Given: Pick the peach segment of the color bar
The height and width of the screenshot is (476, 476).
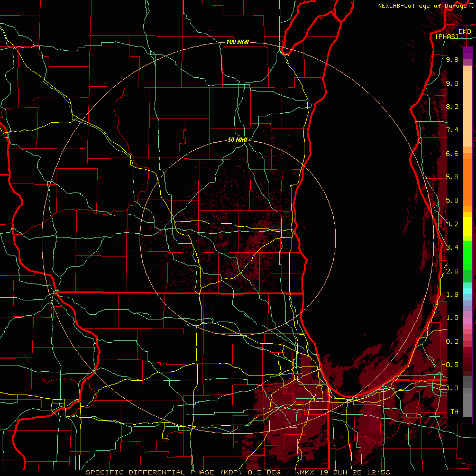Looking at the screenshot, I should coord(467,109).
